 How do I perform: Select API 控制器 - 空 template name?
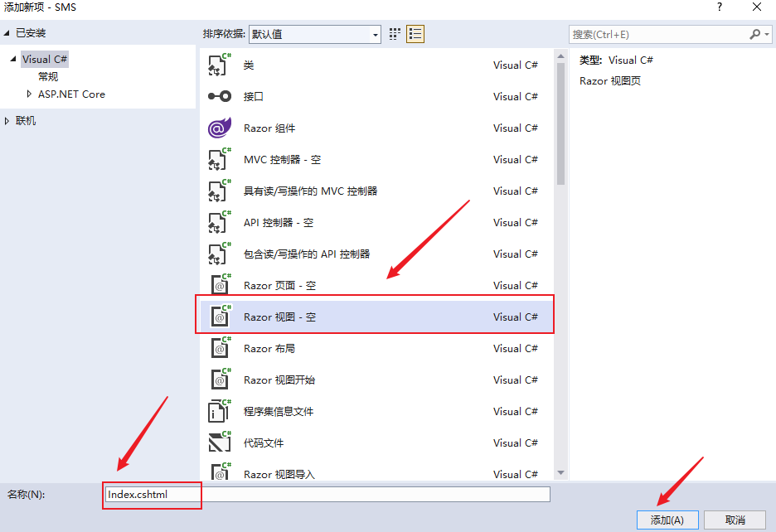pos(278,223)
